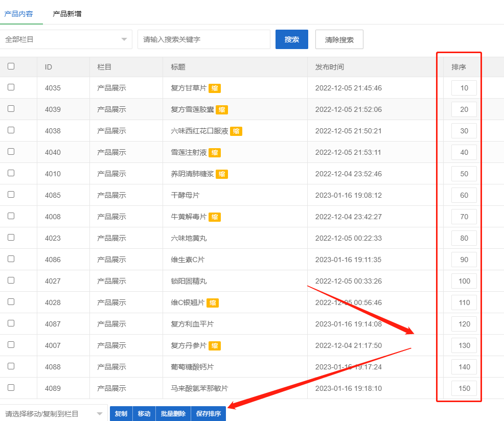Focus the 请输入搜索关键字 search box
The image size is (504, 421).
coord(203,39)
